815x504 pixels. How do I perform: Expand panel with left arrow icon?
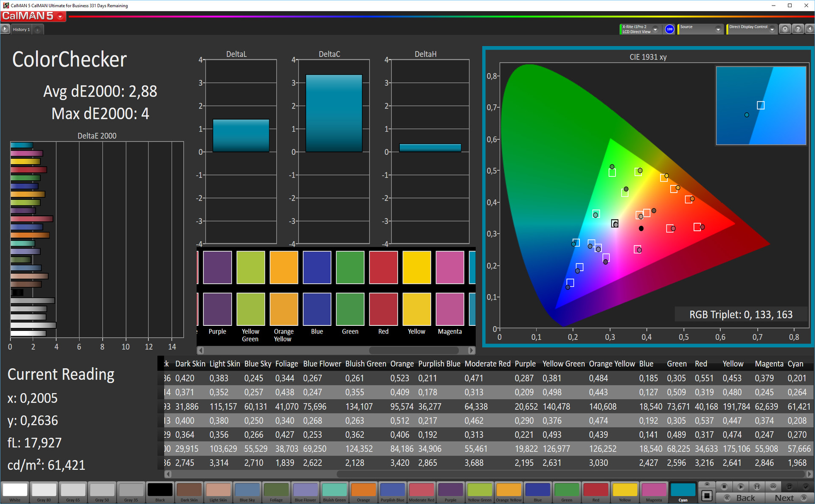click(x=810, y=29)
